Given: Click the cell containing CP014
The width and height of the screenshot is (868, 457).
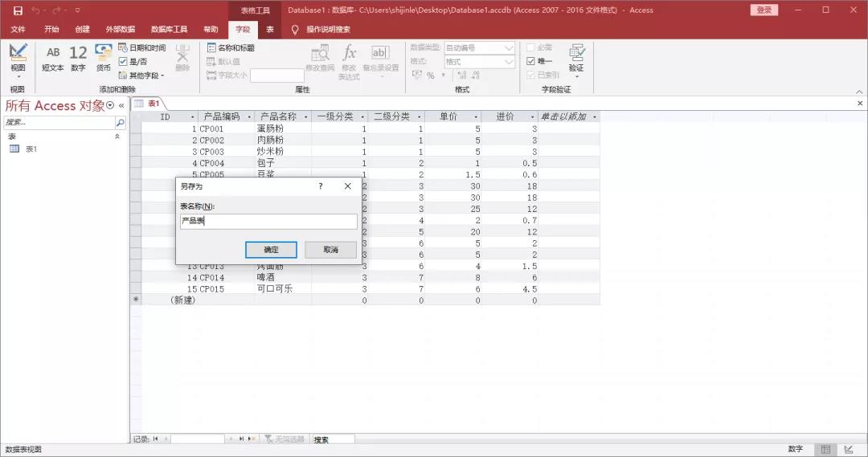Looking at the screenshot, I should tap(227, 277).
